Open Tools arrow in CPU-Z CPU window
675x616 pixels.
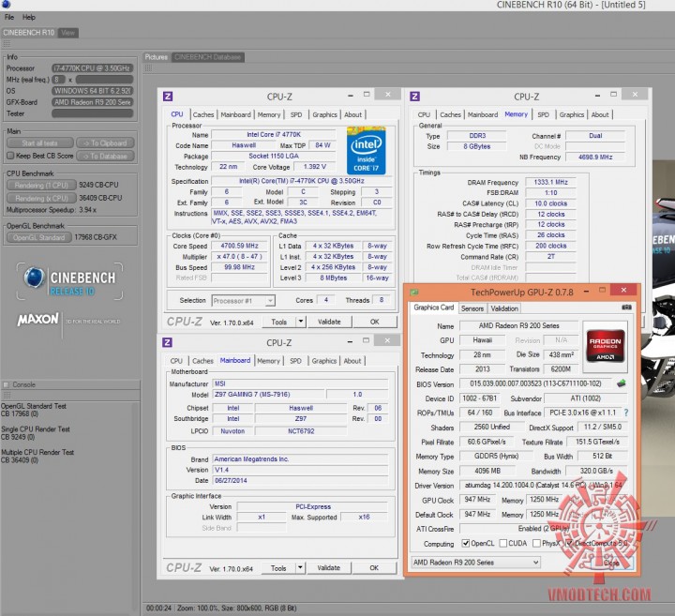301,322
